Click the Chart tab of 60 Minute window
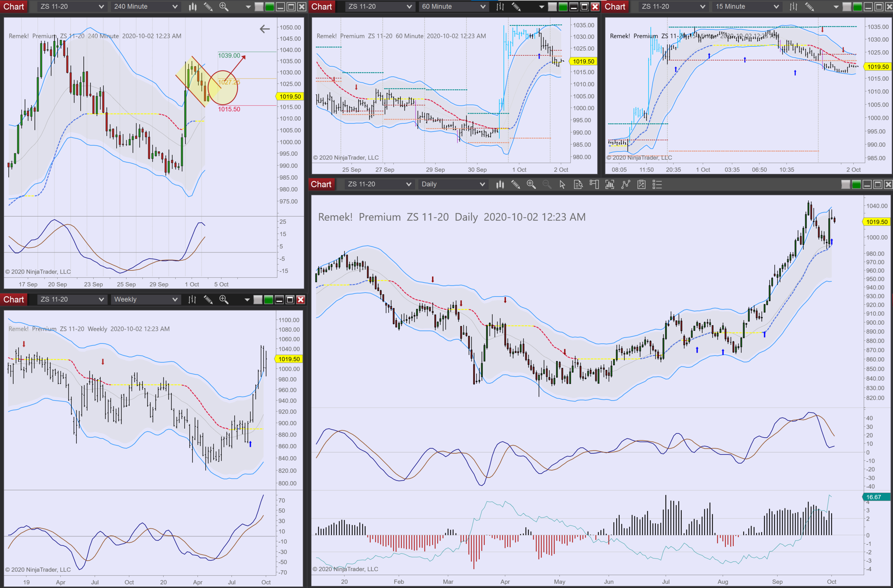This screenshot has width=893, height=588. (321, 7)
